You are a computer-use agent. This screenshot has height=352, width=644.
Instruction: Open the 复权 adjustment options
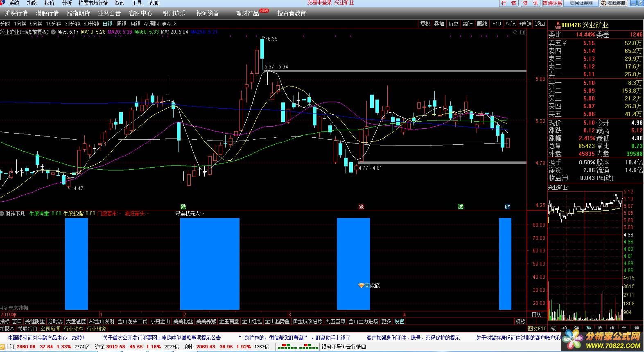tap(425, 24)
